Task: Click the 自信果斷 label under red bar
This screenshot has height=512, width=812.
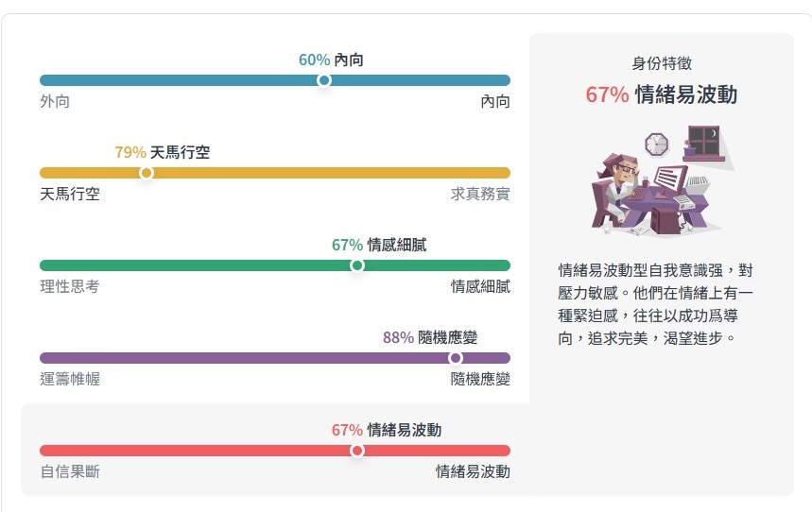Action: click(x=70, y=471)
